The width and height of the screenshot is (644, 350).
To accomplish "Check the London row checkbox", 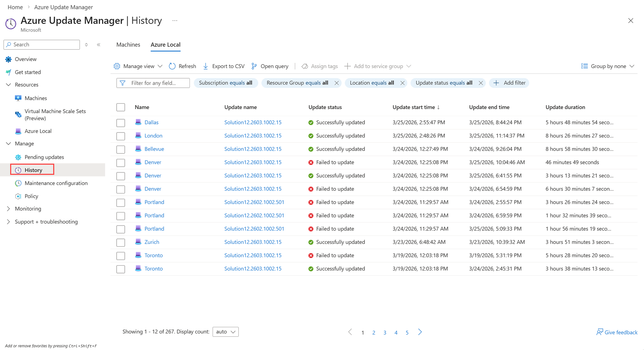I will tap(121, 136).
